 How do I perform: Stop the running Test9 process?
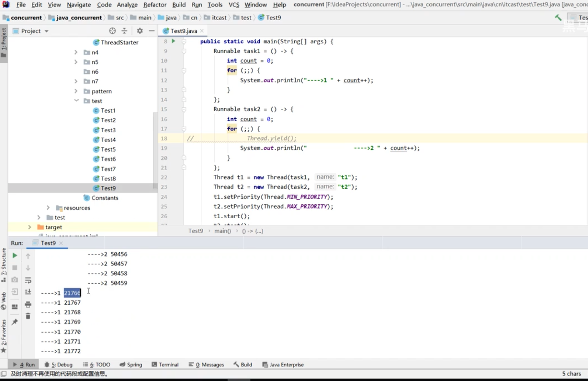point(15,268)
